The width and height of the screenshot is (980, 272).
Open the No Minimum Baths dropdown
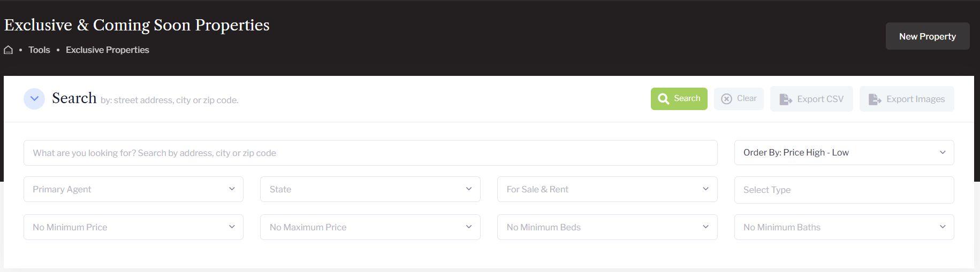pyautogui.click(x=844, y=227)
